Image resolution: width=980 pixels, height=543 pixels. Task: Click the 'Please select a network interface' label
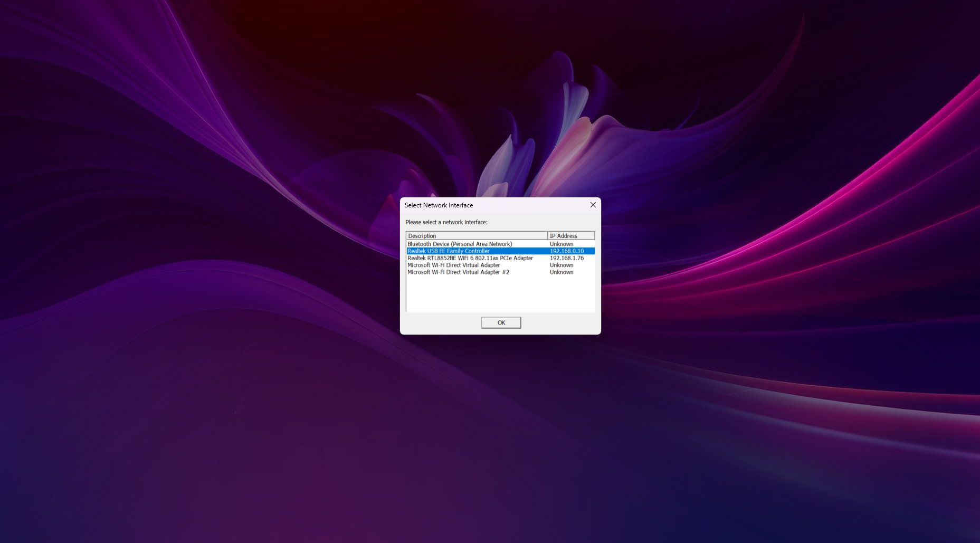pos(446,222)
